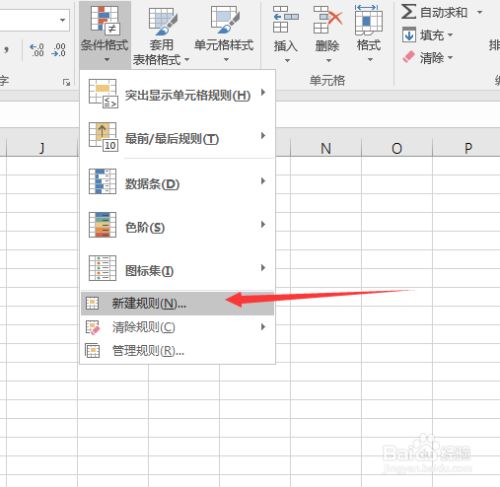Select 清除规则(C) menu entry
The width and height of the screenshot is (500, 487).
(x=178, y=327)
